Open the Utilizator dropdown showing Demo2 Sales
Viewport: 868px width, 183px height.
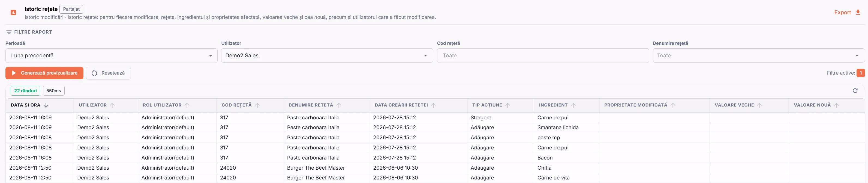327,56
